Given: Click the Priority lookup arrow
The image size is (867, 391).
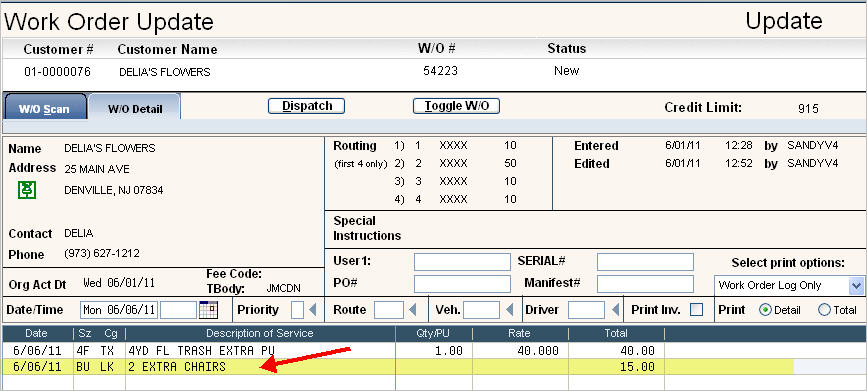Looking at the screenshot, I should [x=313, y=310].
